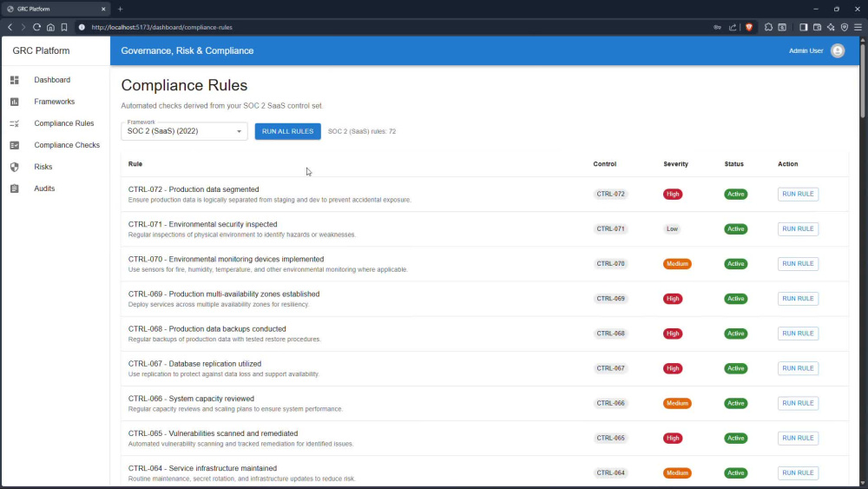Click 'SOC 2 (SaaS) rules: 72' text
Image resolution: width=868 pixels, height=489 pixels.
[x=361, y=131]
